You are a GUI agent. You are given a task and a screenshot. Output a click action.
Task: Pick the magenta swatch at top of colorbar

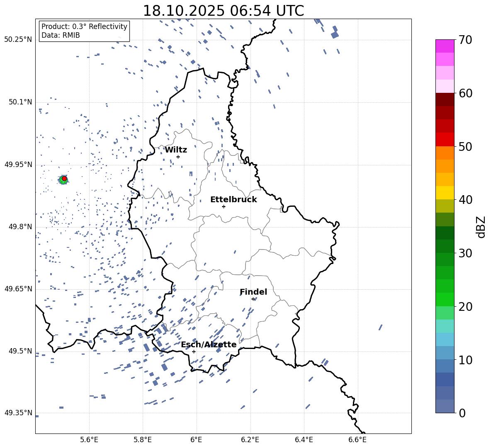coord(445,46)
